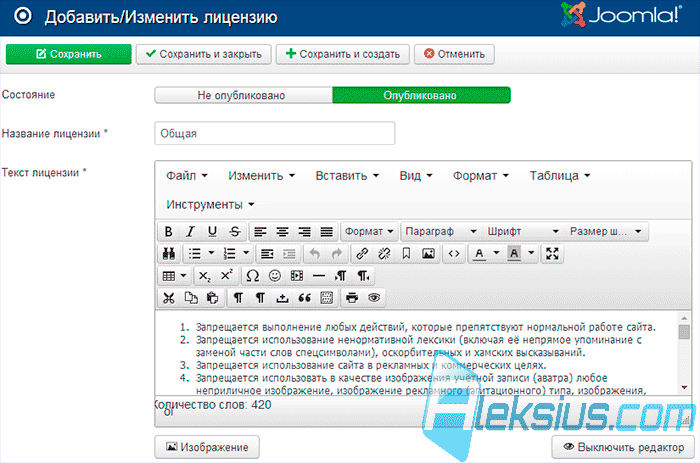Screen dimensions: 700x463
Task: Open Вставить menu
Action: click(347, 175)
